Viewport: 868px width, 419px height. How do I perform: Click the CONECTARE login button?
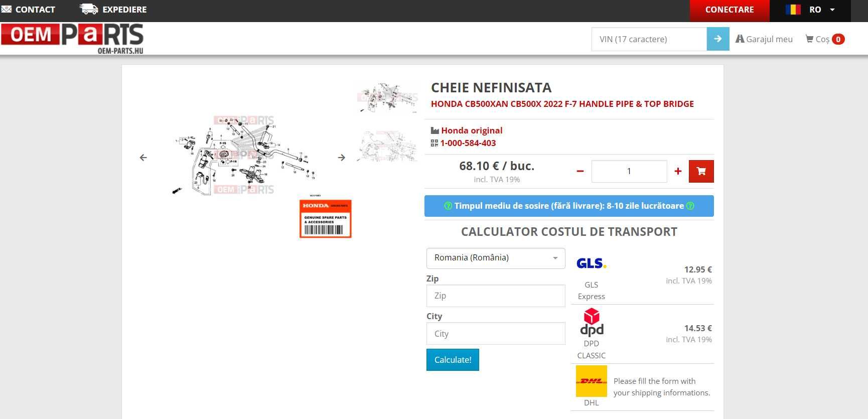click(730, 10)
